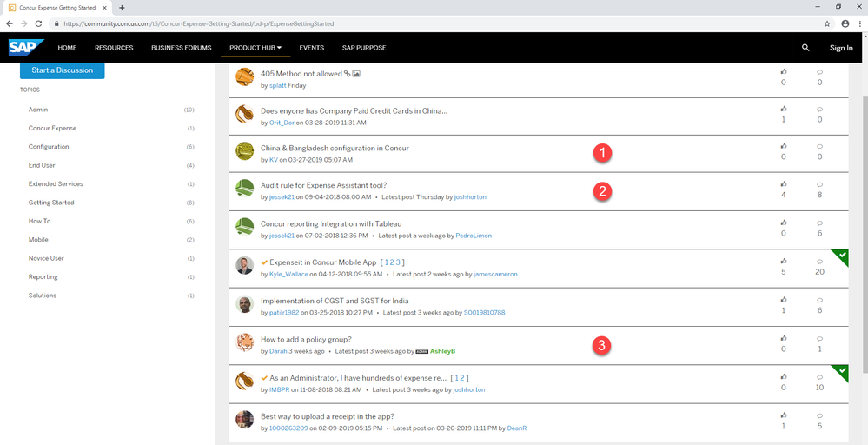Open EVENTS menu item
This screenshot has width=868, height=445.
pos(312,48)
